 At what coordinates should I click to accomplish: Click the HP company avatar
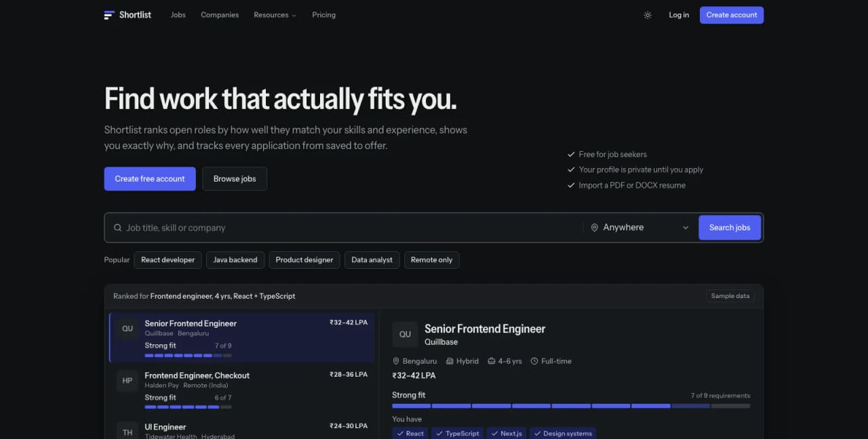point(127,381)
